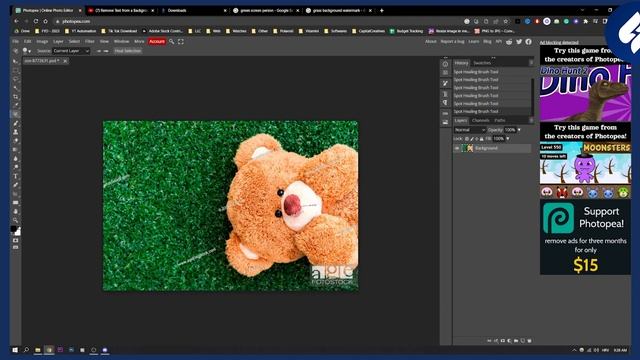Select the Eraser tool

click(x=16, y=141)
